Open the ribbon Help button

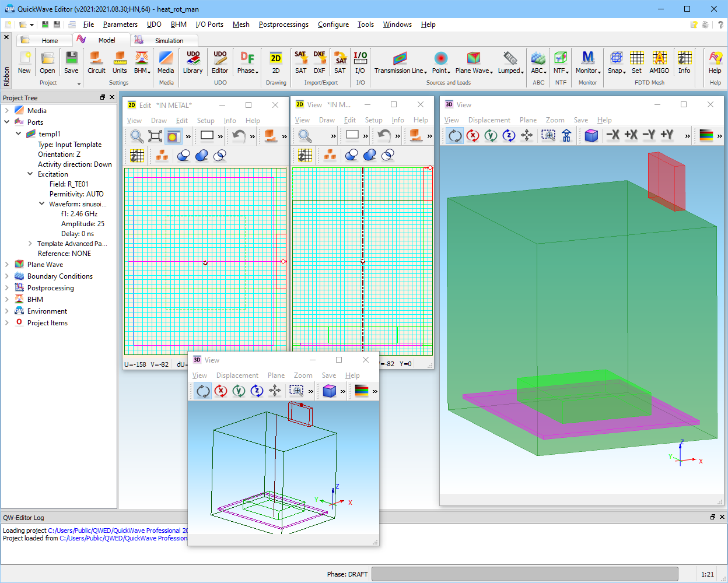715,62
